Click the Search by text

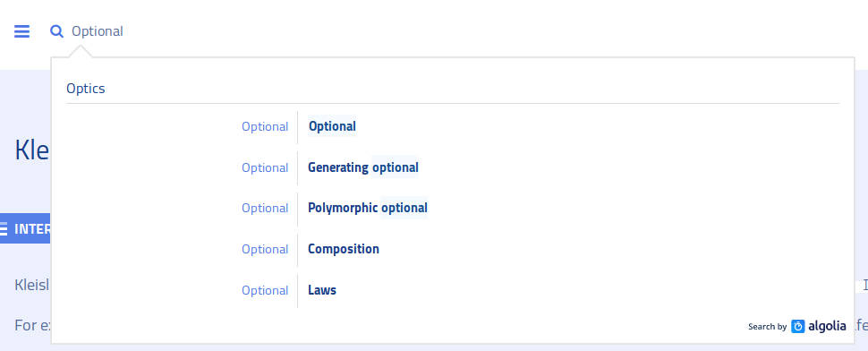(767, 327)
